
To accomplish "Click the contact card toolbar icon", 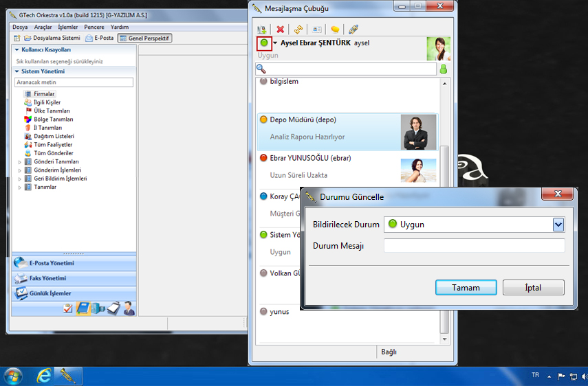I will coord(317,30).
